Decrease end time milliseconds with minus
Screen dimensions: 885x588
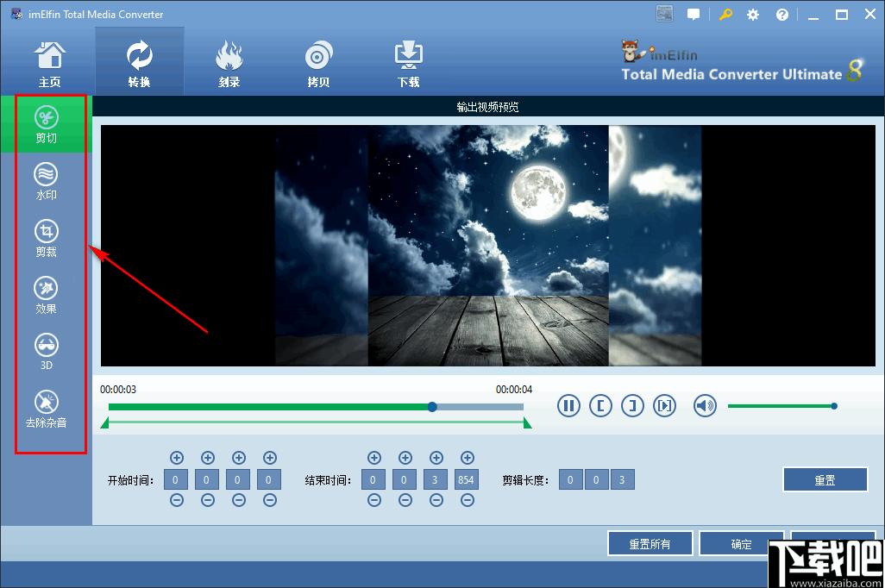[x=468, y=500]
